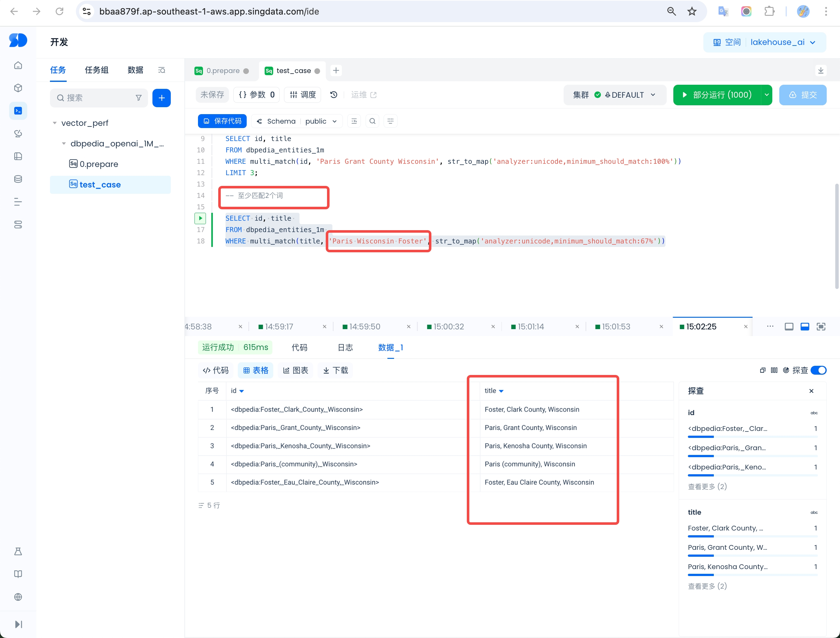Collapse the vector_perf folder tree node
Image resolution: width=840 pixels, height=638 pixels.
click(x=55, y=123)
